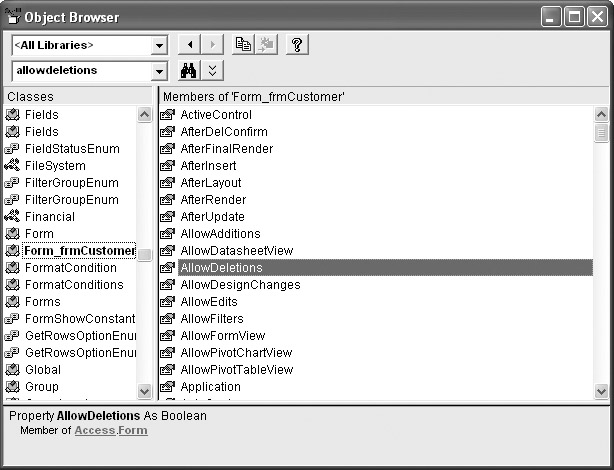Image resolution: width=614 pixels, height=470 pixels.
Task: Click the FileSystem module icon in Classes
Action: [x=13, y=166]
